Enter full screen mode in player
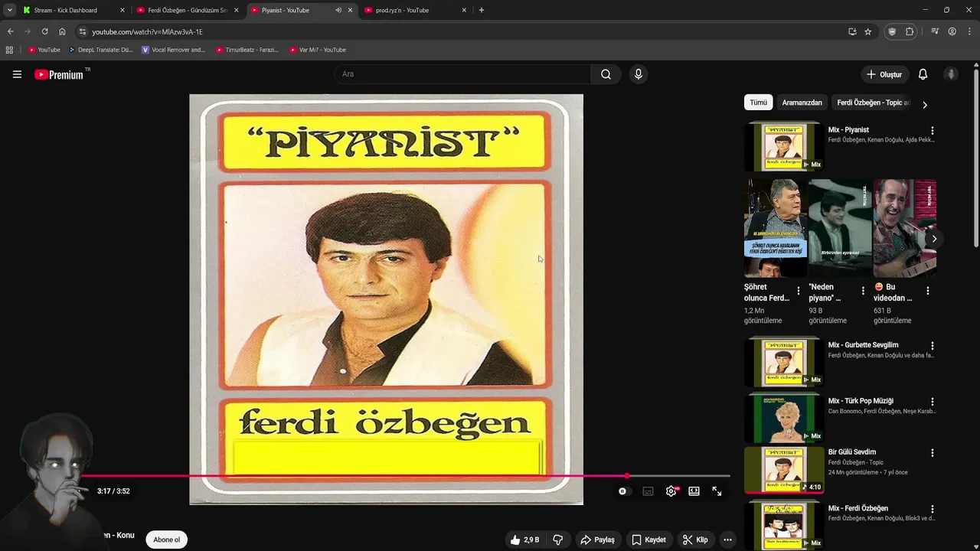 tap(717, 491)
